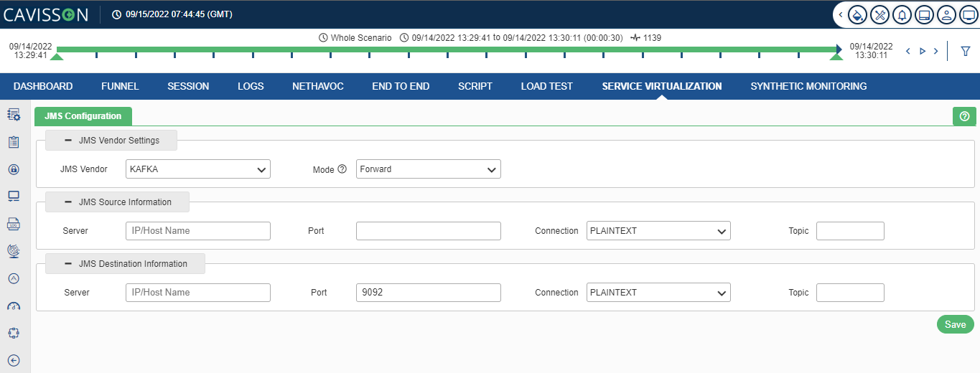The height and width of the screenshot is (373, 980).
Task: Open the tablet layout icon in header
Action: [x=925, y=14]
